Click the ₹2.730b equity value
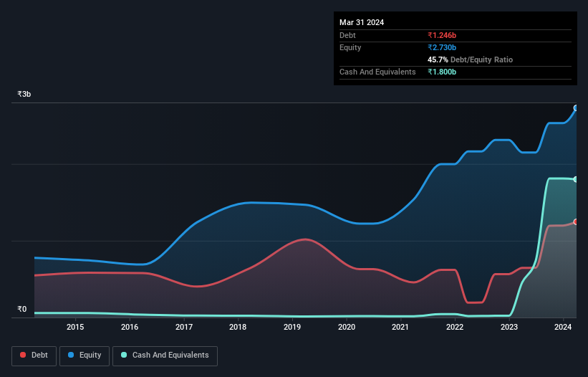The width and height of the screenshot is (588, 377). coord(442,47)
